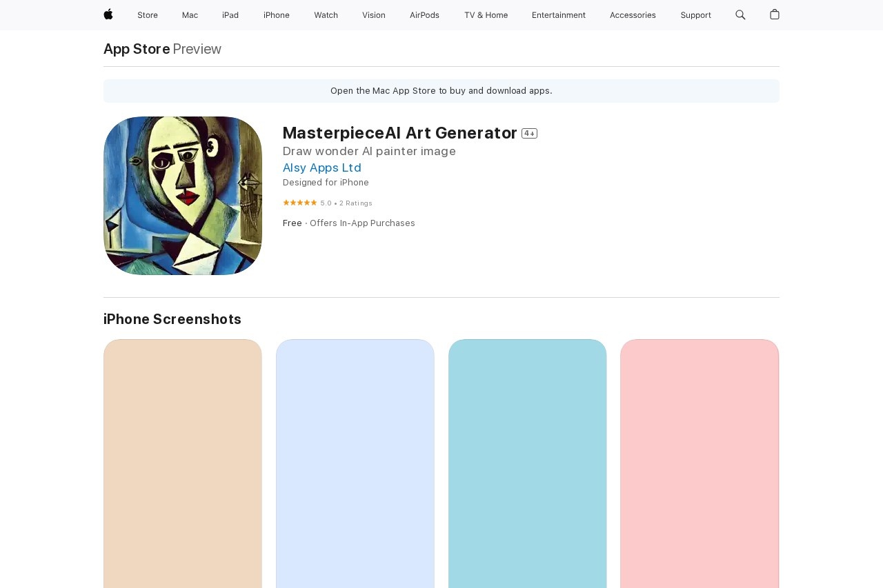Open the Mac menu item
The width and height of the screenshot is (883, 588).
click(x=190, y=15)
